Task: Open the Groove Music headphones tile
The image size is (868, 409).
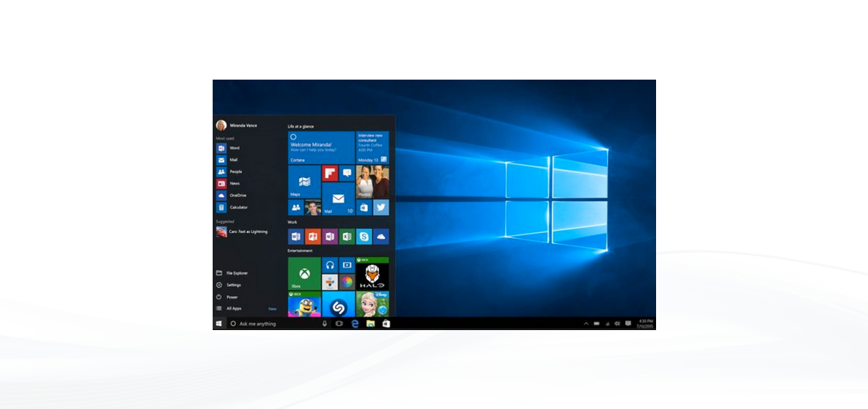Action: click(x=330, y=265)
